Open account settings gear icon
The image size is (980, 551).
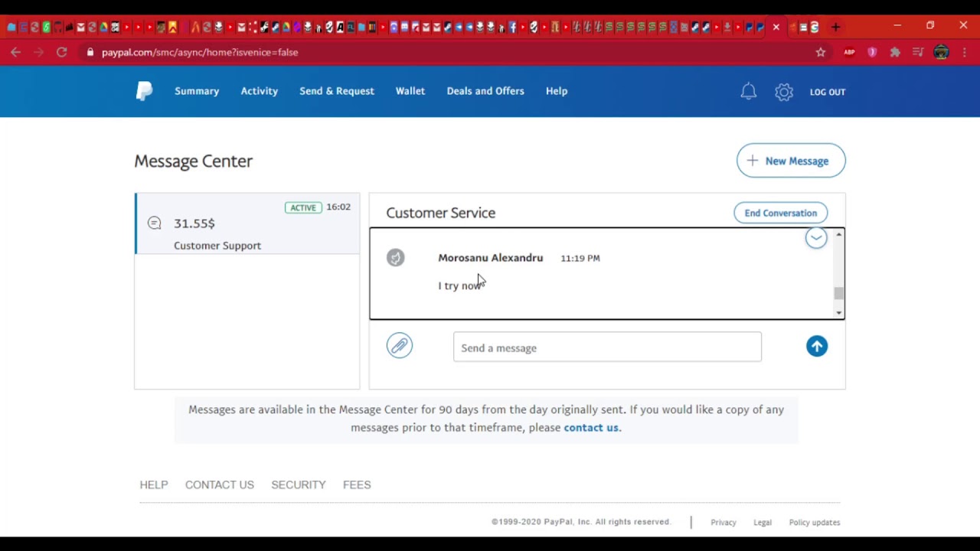coord(784,92)
